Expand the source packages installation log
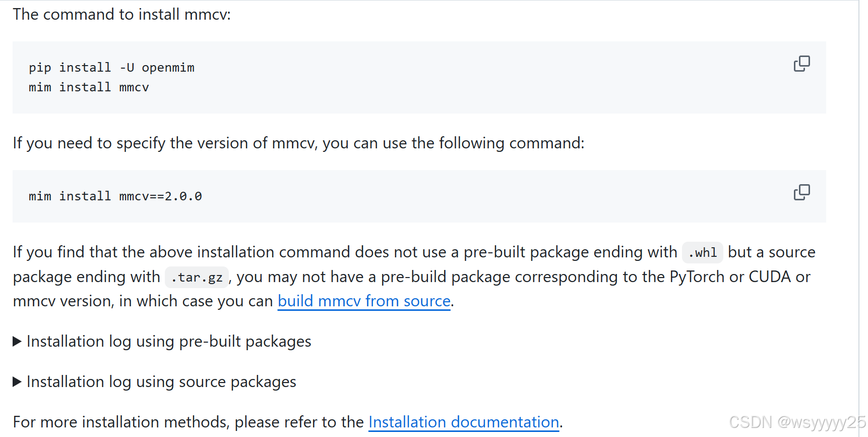 pos(161,382)
